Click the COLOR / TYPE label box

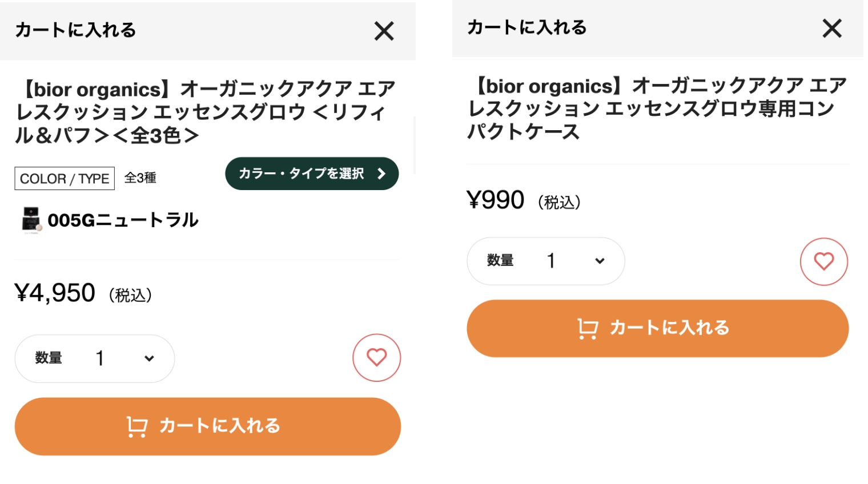tap(65, 179)
